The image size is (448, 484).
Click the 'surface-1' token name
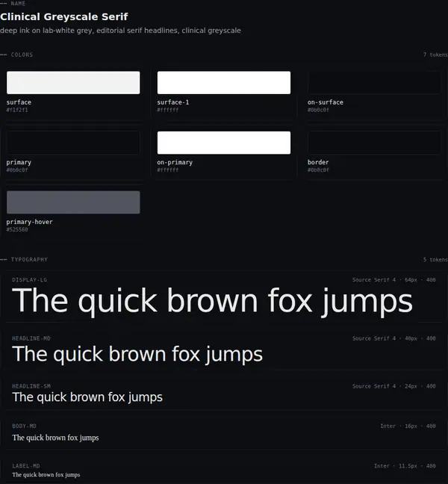point(172,102)
